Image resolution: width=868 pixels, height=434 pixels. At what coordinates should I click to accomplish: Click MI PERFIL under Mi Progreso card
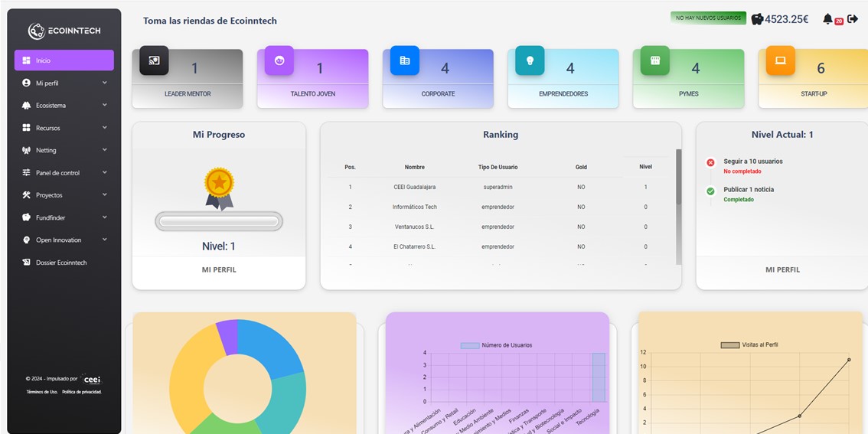tap(219, 269)
